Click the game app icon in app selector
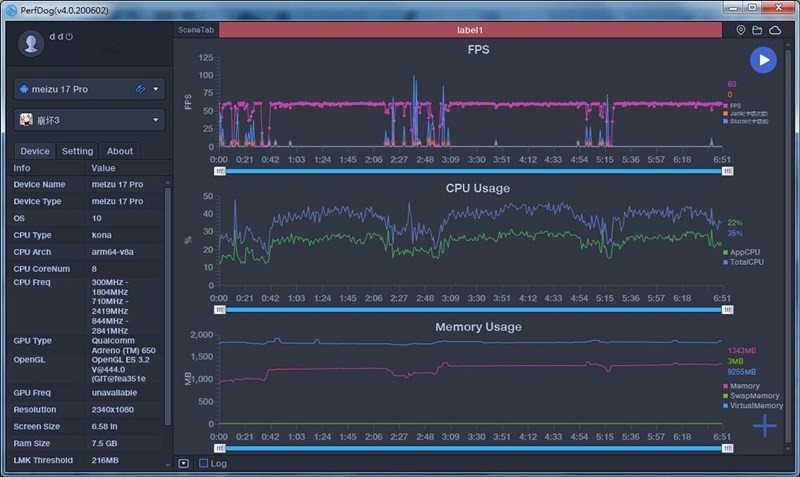The image size is (800, 477). tap(27, 120)
